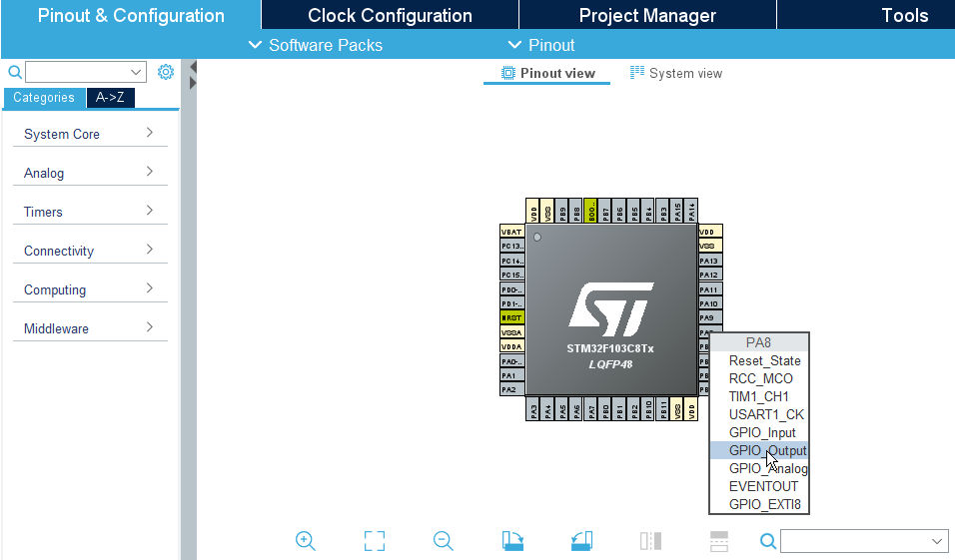Select the PA13 pin on the chip
This screenshot has width=955, height=560.
tap(710, 261)
